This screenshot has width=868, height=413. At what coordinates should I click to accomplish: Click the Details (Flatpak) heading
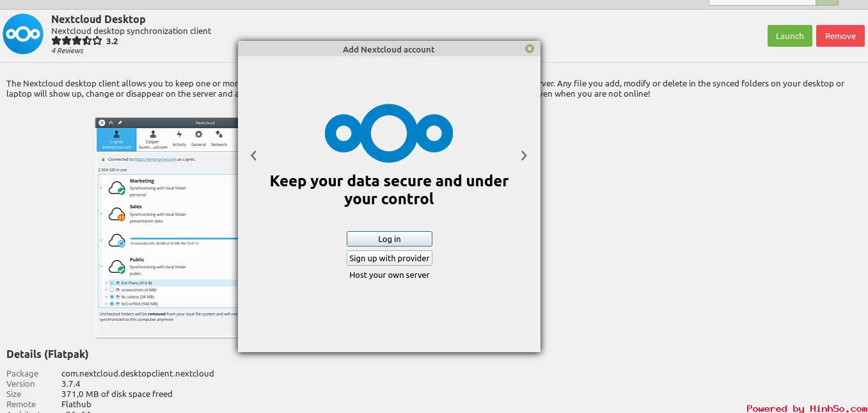[x=47, y=354]
